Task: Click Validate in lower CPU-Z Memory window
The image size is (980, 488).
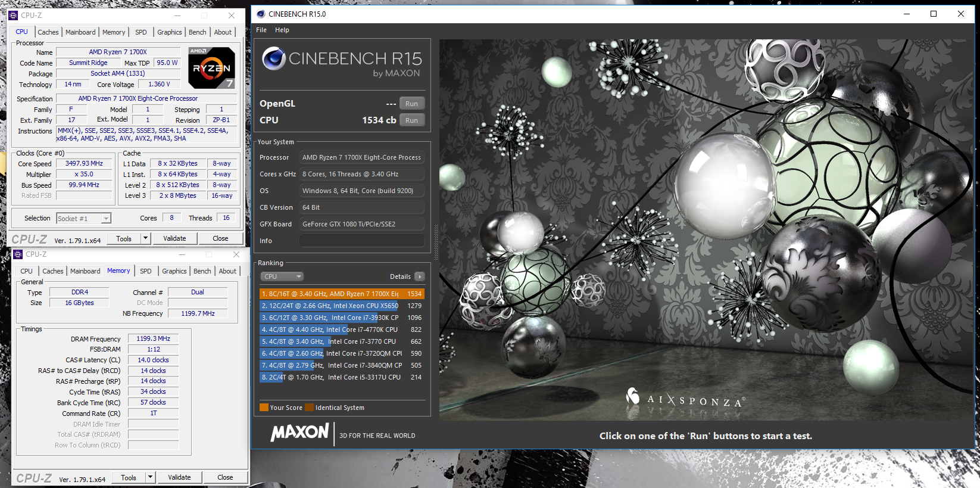Action: (x=179, y=477)
